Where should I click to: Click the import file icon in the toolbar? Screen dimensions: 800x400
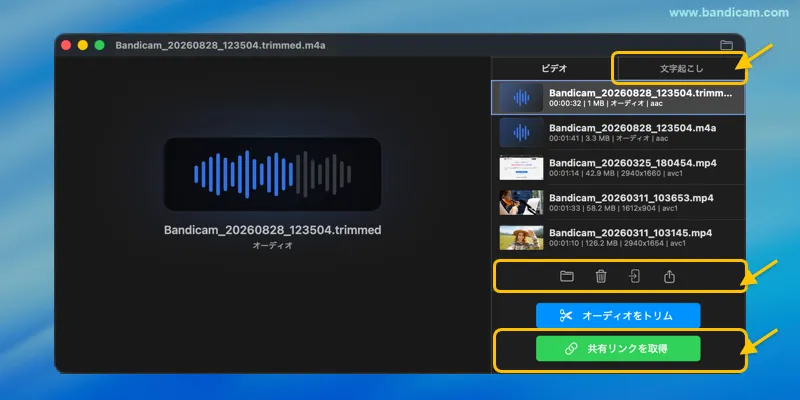tap(634, 277)
